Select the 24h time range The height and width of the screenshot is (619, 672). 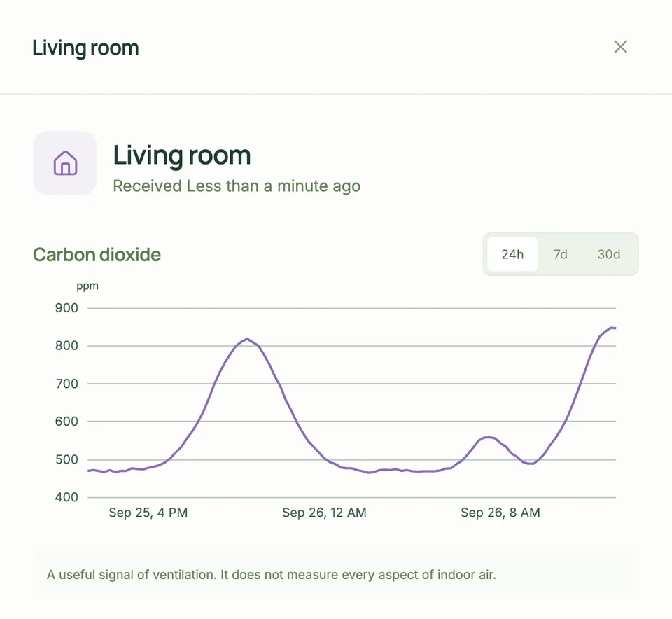[x=512, y=254]
